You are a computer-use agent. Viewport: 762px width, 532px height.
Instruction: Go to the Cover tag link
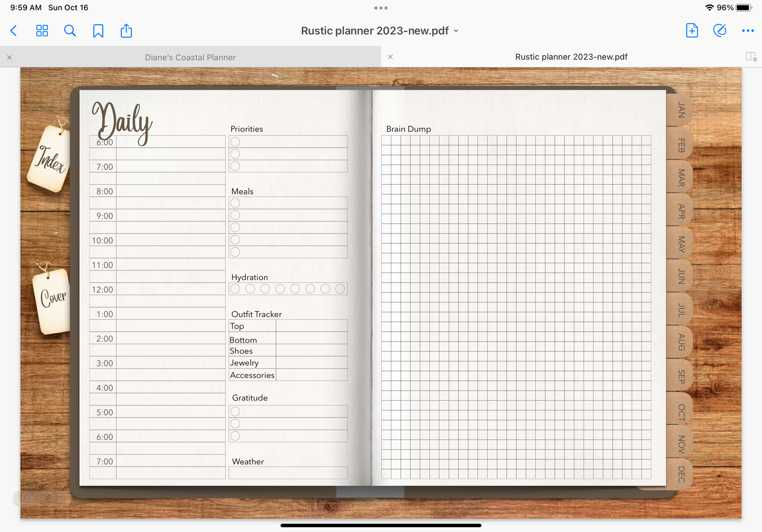(x=53, y=298)
